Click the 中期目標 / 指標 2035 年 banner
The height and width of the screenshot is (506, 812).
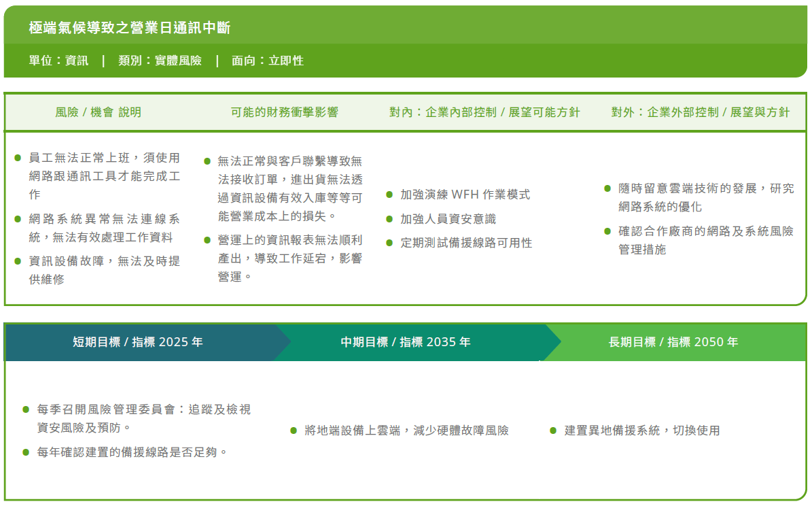click(x=406, y=342)
